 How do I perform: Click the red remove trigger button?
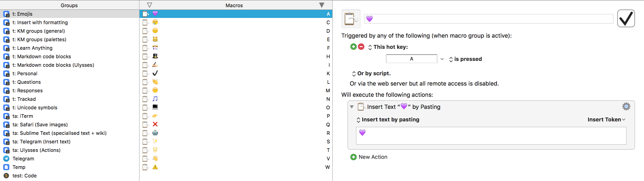(x=361, y=47)
